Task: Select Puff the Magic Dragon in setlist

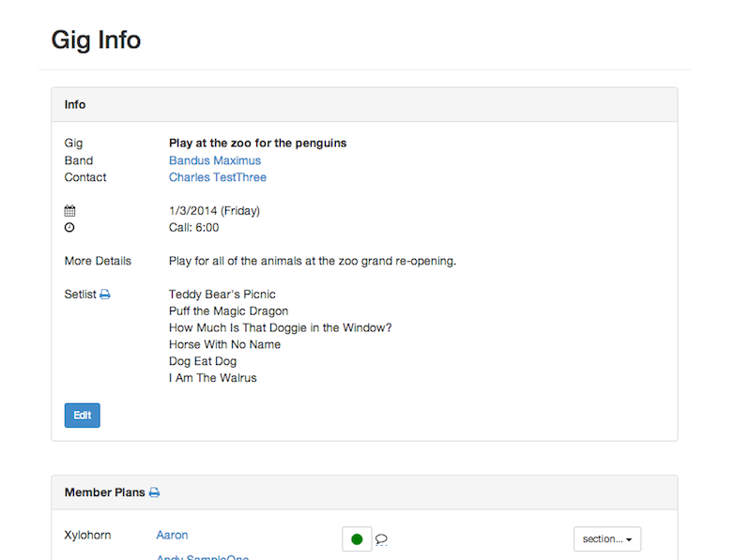Action: (x=228, y=311)
